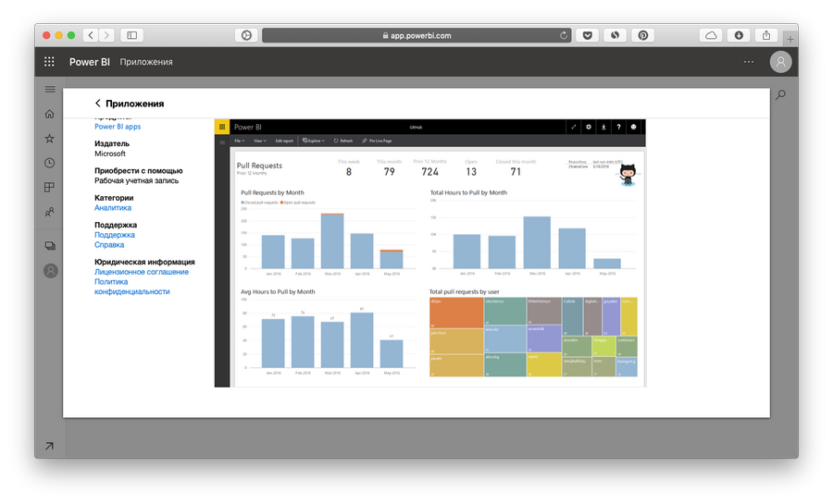Open the Лицензионное соглашение link
Screen dimensions: 833x504
(142, 272)
